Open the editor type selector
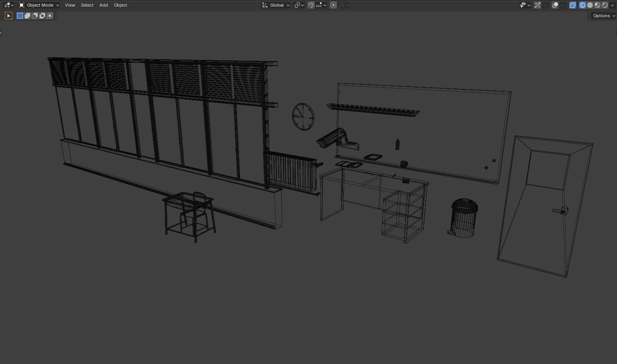 [x=9, y=5]
